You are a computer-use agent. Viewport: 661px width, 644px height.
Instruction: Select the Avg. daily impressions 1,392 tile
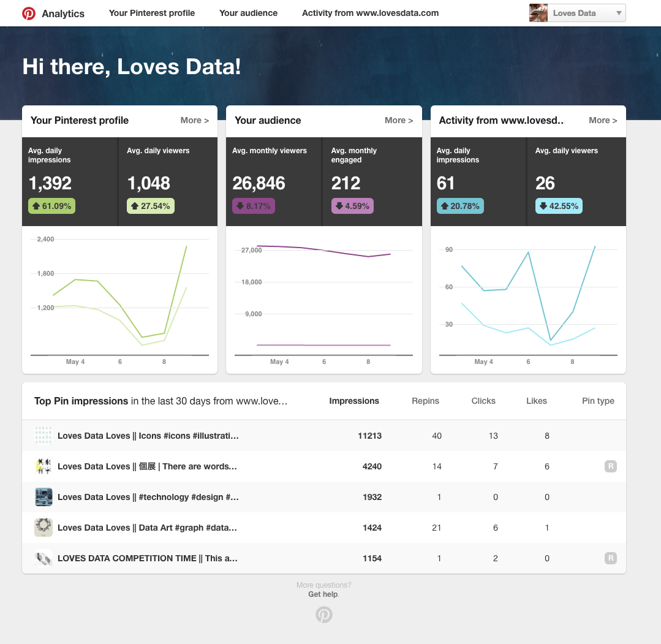(70, 181)
